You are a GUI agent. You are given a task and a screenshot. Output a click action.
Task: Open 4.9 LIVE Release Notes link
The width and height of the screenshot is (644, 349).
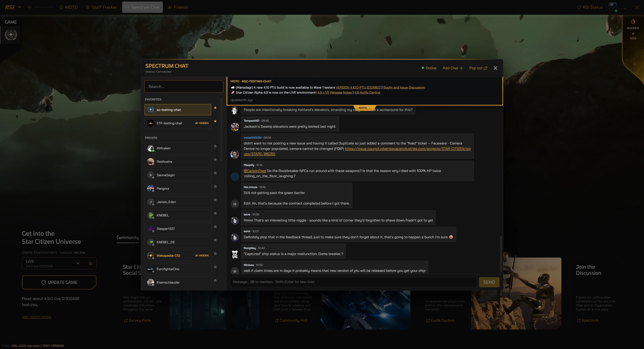pos(334,92)
